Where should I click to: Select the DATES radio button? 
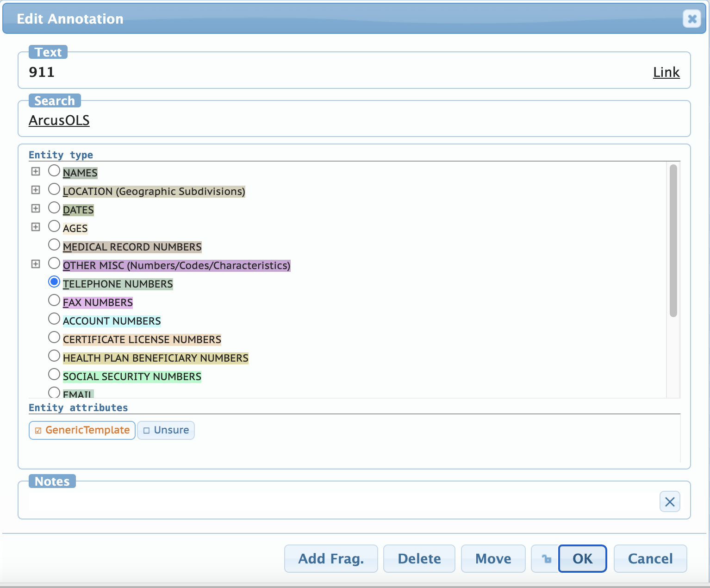(x=54, y=207)
